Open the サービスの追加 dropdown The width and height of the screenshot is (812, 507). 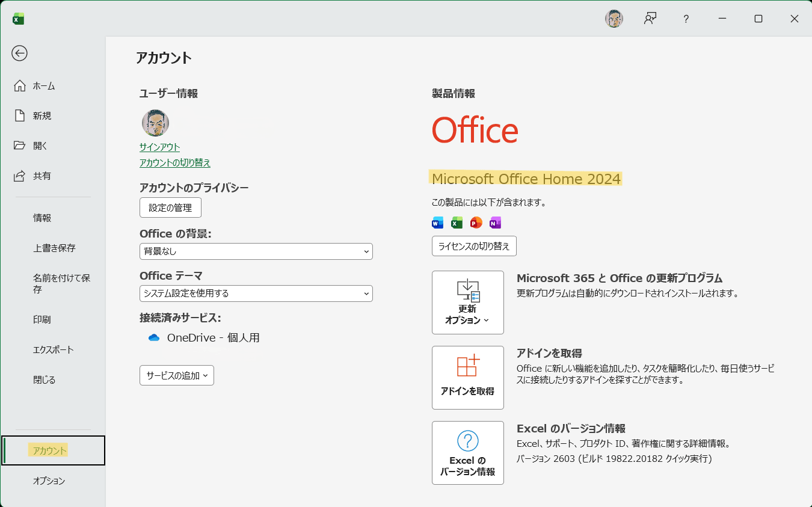[x=176, y=375]
